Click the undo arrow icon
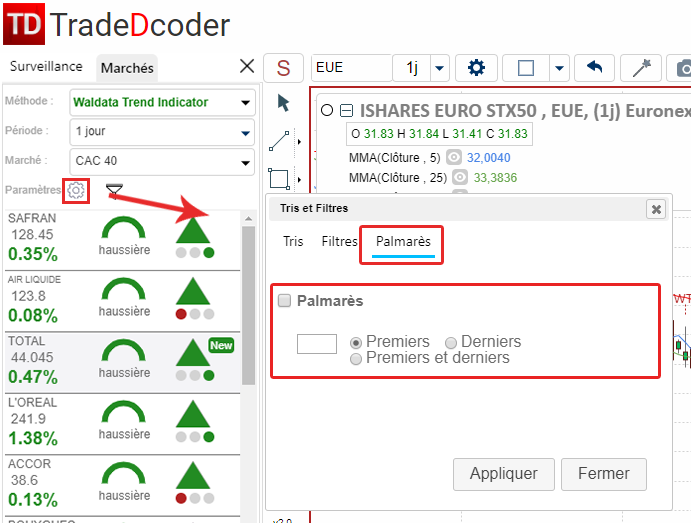The height and width of the screenshot is (523, 691). pyautogui.click(x=594, y=68)
